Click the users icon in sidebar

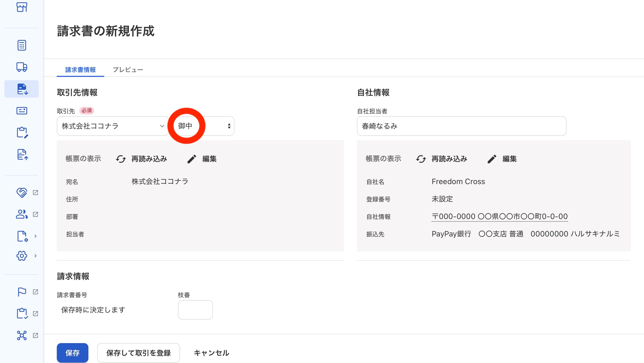coord(22,214)
